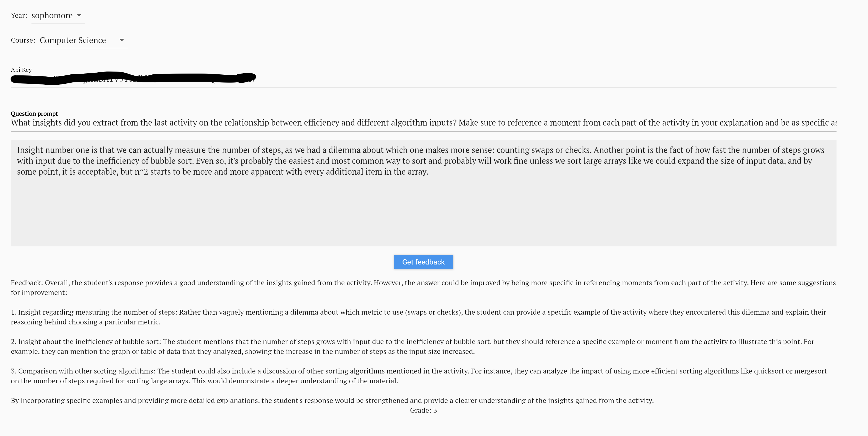Click the blacked-out API key text
This screenshot has width=868, height=436.
pyautogui.click(x=133, y=78)
